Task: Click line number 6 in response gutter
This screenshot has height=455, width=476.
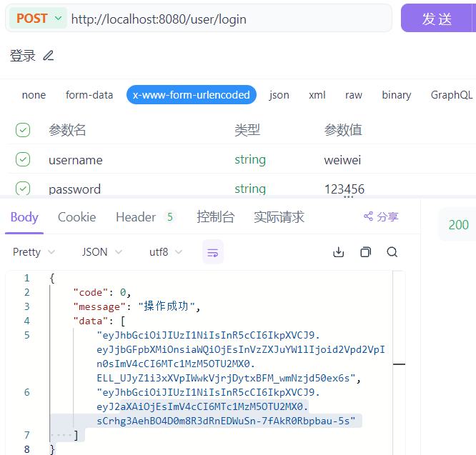Action: pos(26,393)
